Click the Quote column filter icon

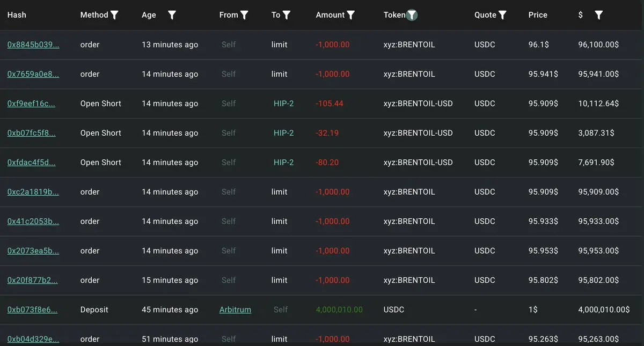coord(502,15)
